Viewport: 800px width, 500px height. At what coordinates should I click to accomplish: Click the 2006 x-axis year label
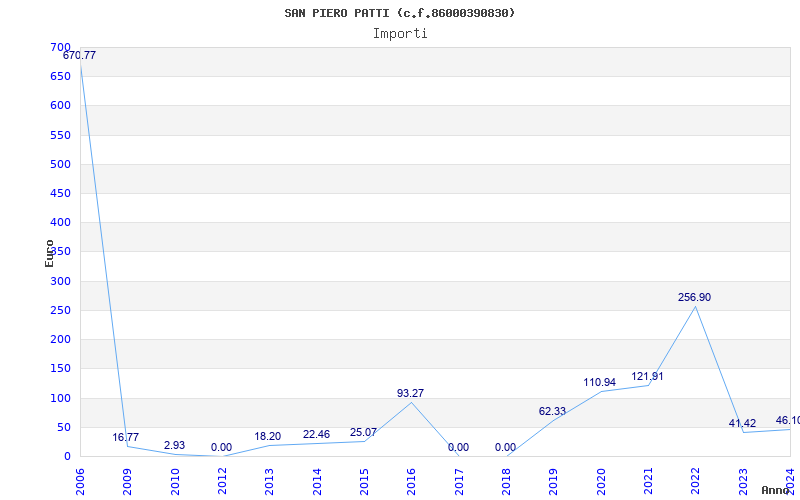tap(80, 481)
